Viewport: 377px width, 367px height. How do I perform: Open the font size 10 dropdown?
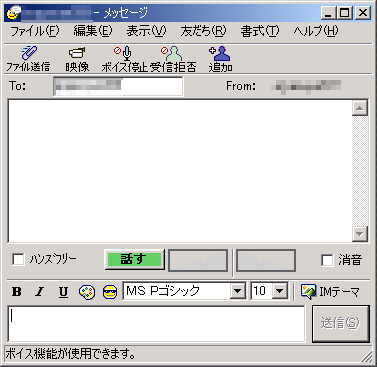point(280,291)
